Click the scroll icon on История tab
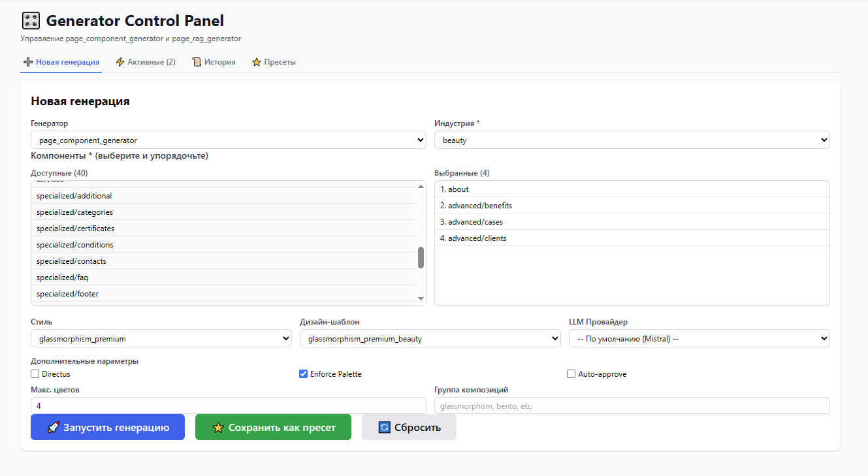 (197, 62)
